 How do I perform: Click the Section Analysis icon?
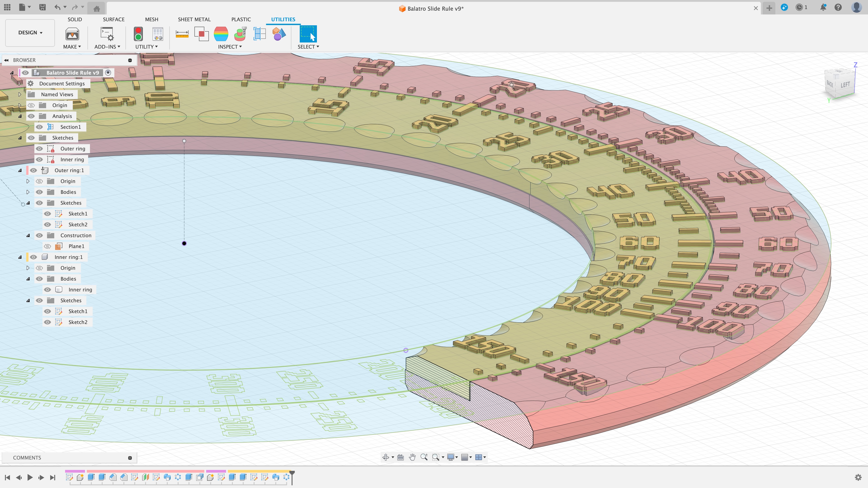[259, 34]
